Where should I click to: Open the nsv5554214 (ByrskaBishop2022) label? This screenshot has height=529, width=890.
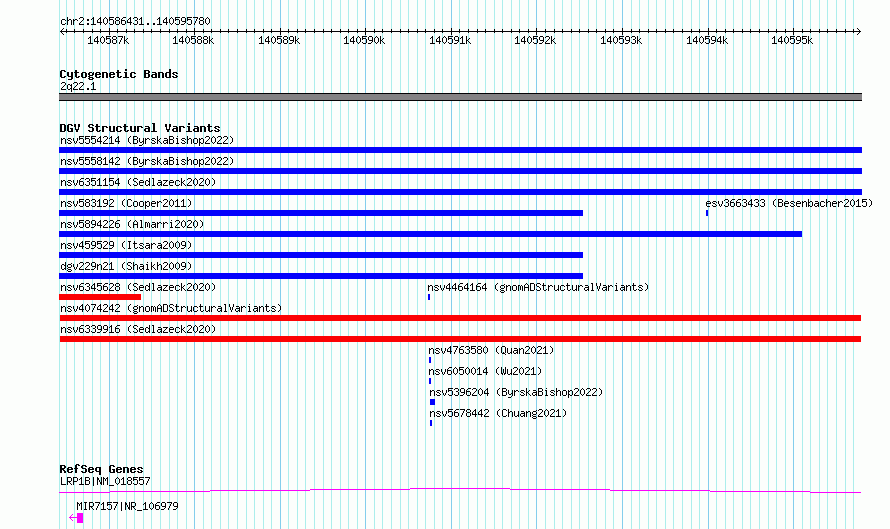pyautogui.click(x=147, y=140)
